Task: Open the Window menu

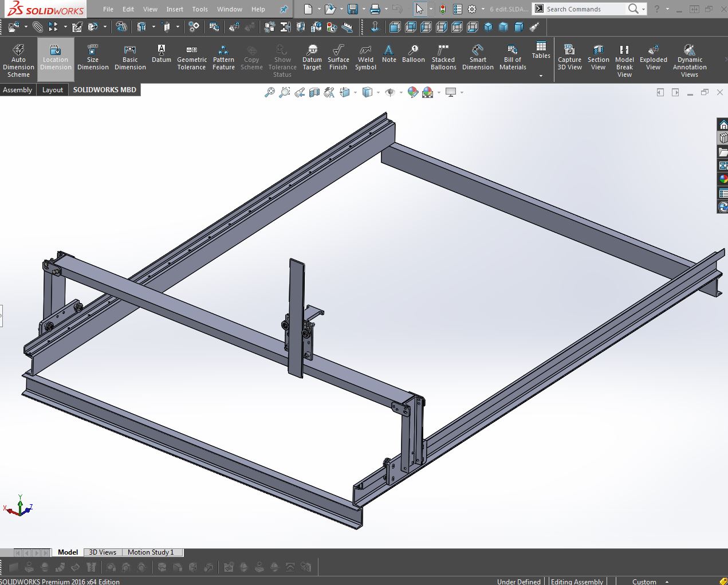Action: [x=230, y=9]
